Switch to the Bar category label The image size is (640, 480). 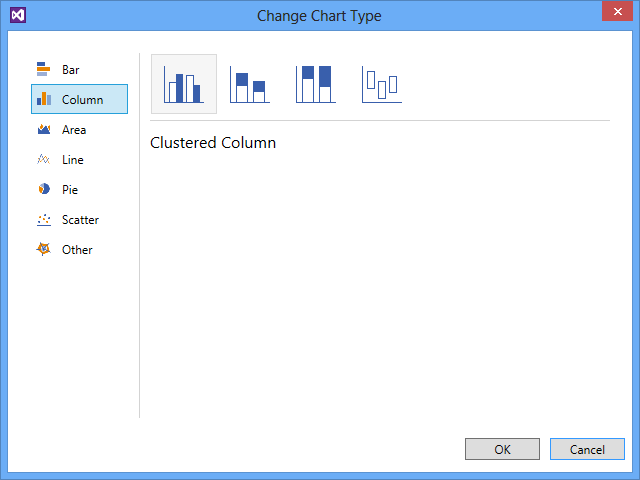71,70
